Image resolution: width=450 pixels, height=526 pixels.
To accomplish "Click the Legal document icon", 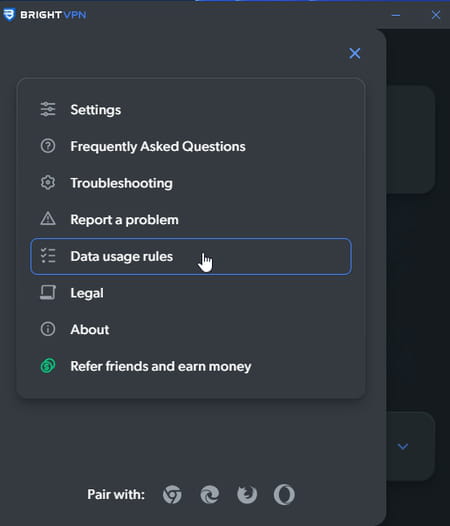I will [x=48, y=292].
